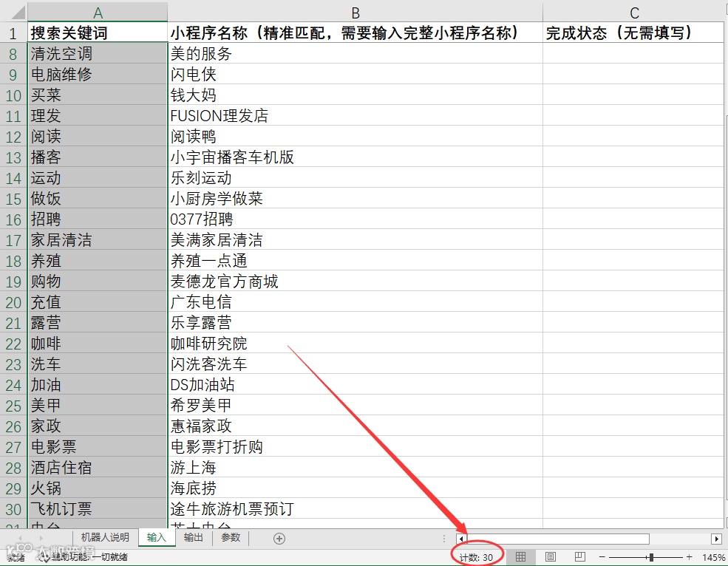Image resolution: width=728 pixels, height=566 pixels.
Task: Select cell 飞机订票
Action: 98,509
